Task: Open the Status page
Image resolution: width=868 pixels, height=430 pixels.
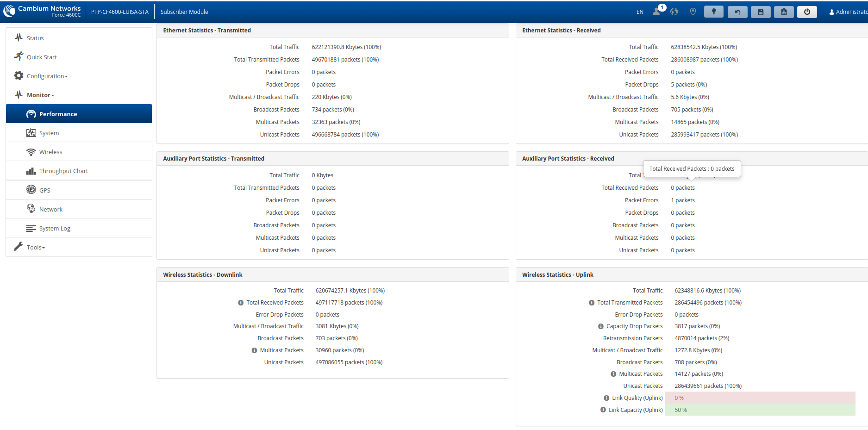Action: point(79,38)
